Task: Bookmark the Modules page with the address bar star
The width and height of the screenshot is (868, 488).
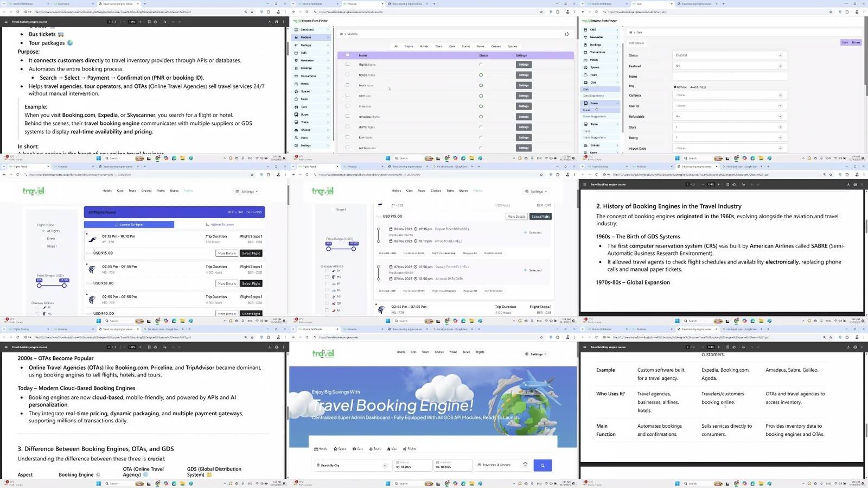Action: point(541,12)
